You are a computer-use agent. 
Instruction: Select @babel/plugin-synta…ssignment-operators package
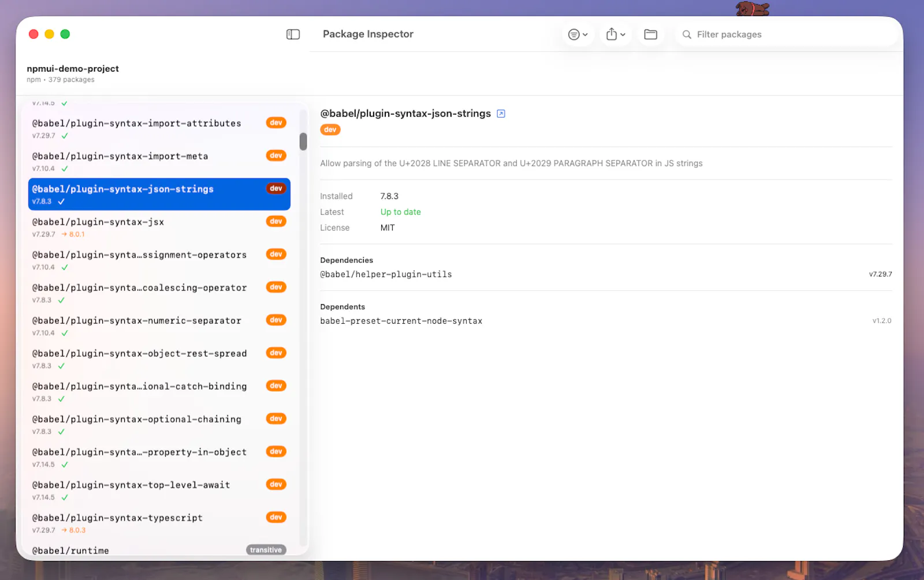[x=159, y=260]
